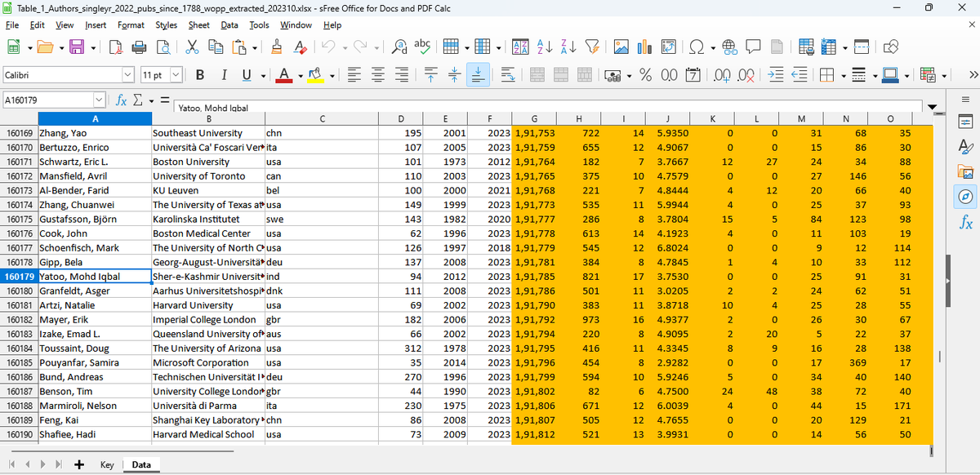Open the Navigator panel in the sidebar
The height and width of the screenshot is (475, 980).
coord(965,197)
